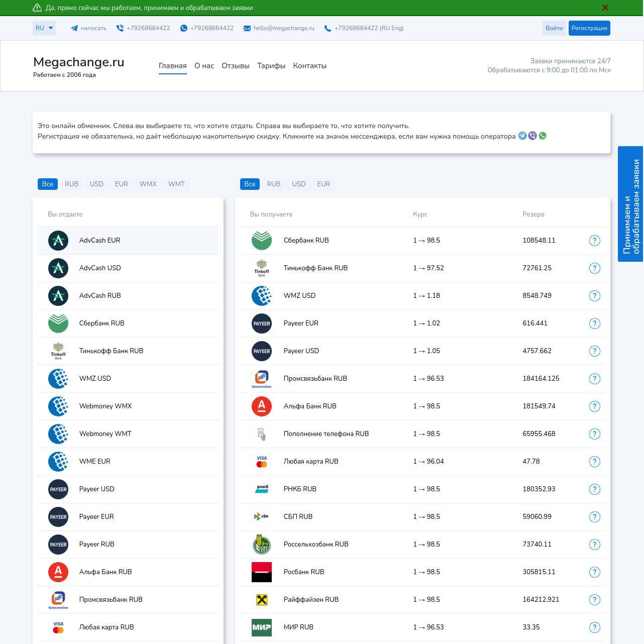The height and width of the screenshot is (644, 644).
Task: Choose Payeer EUR in the give list
Action: [x=128, y=517]
